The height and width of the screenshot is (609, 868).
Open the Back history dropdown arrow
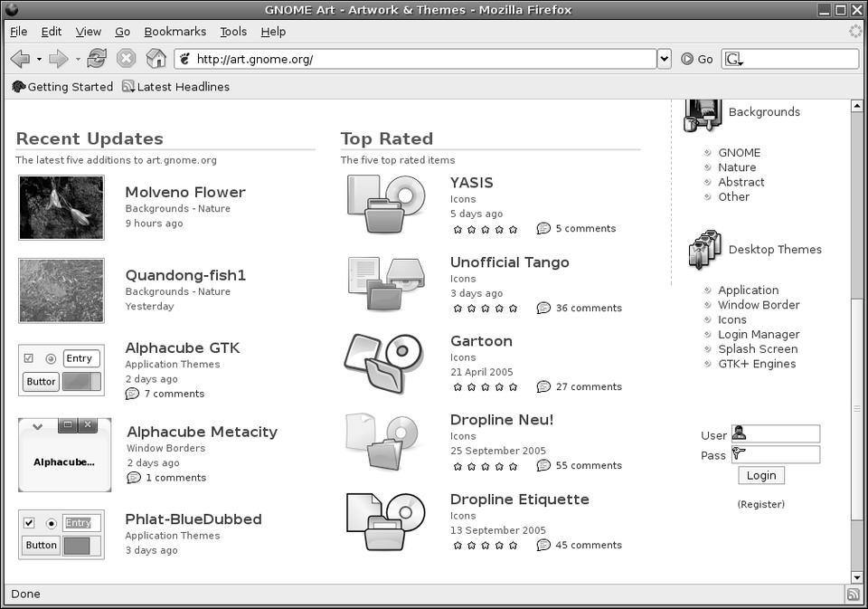pos(39,60)
